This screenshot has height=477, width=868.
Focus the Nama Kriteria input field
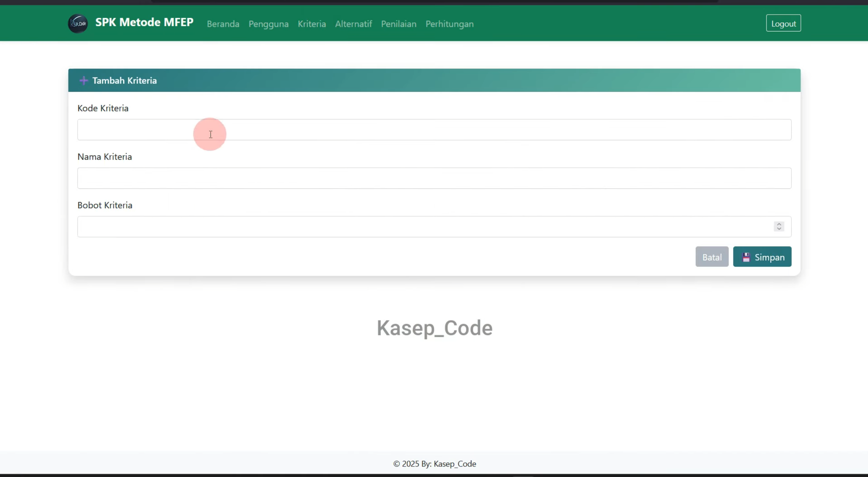tap(434, 178)
